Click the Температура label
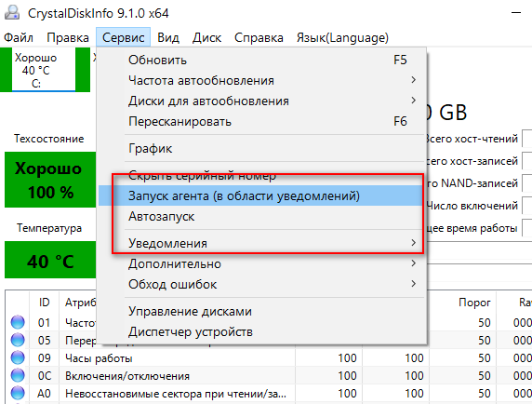 point(49,228)
